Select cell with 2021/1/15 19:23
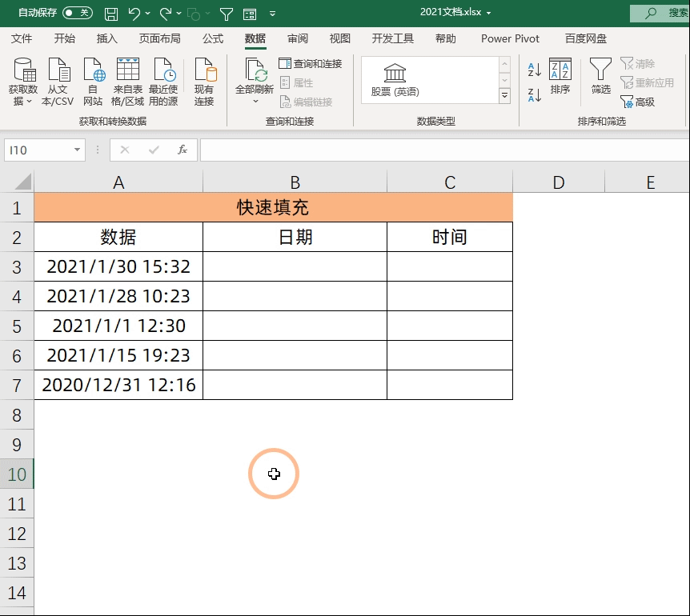 (118, 355)
